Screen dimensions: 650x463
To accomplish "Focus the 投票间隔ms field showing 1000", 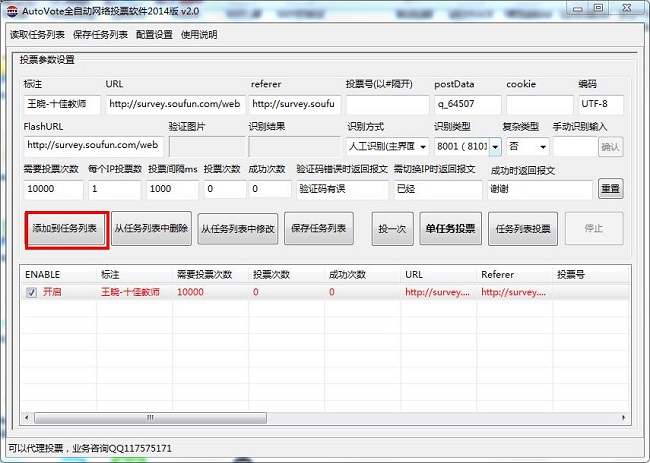I will click(172, 189).
